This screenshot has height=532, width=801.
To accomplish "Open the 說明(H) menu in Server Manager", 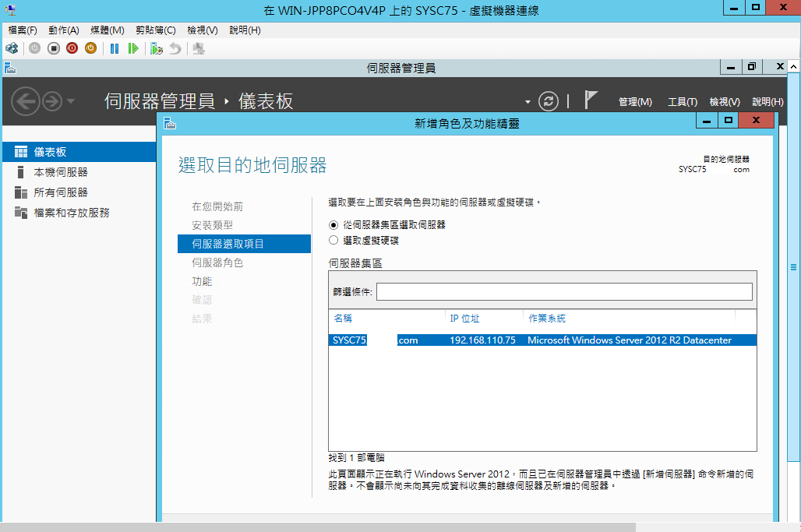I will point(767,102).
